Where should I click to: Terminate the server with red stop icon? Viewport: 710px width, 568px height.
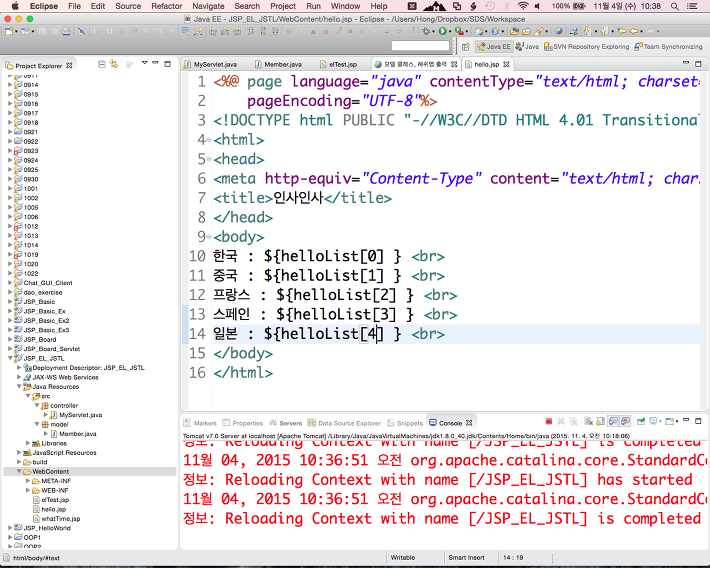[x=549, y=422]
